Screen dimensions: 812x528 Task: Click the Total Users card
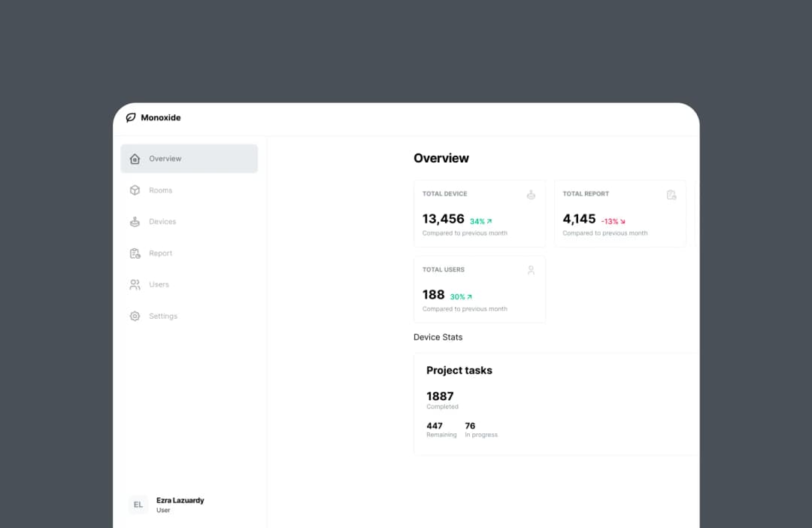point(480,289)
